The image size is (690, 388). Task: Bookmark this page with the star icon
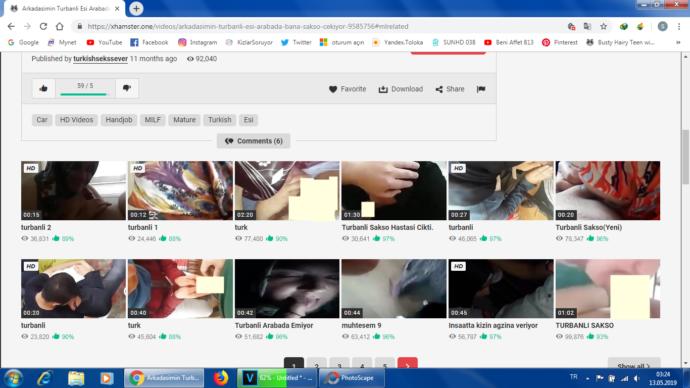[603, 26]
